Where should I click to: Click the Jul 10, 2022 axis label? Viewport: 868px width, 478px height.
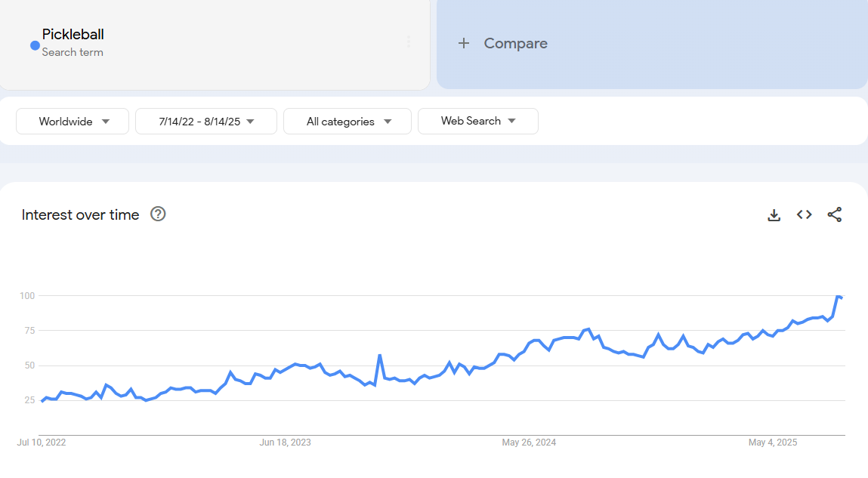click(x=42, y=443)
